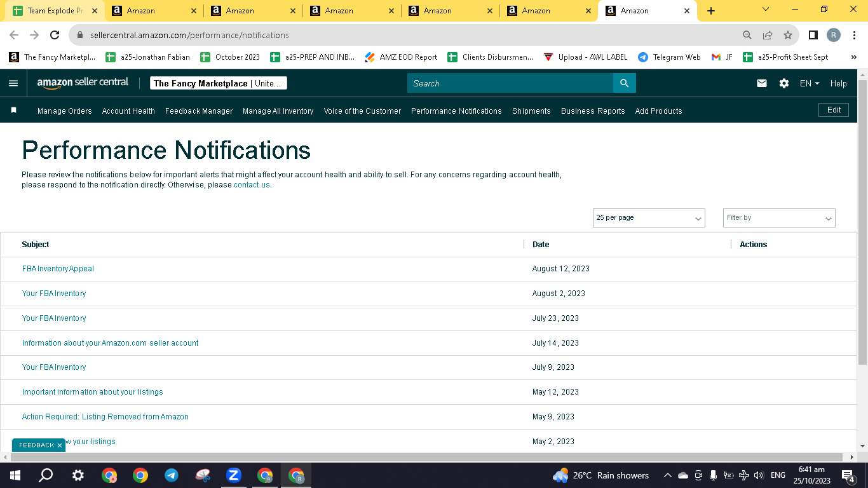
Task: Open the tab search chevron in the title bar
Action: pyautogui.click(x=765, y=10)
